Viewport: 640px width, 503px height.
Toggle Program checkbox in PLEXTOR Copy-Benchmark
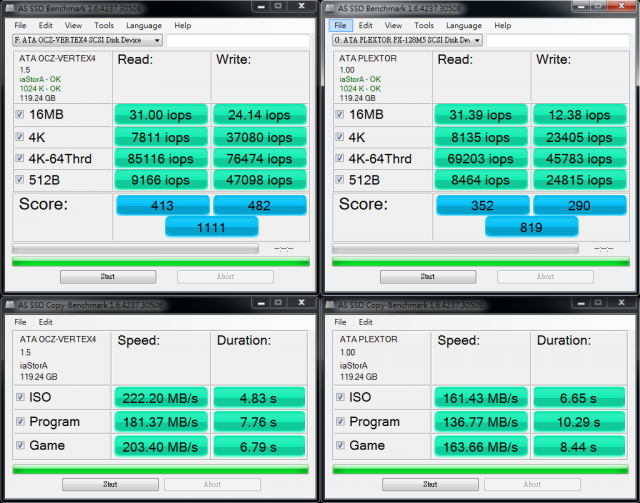(x=340, y=421)
